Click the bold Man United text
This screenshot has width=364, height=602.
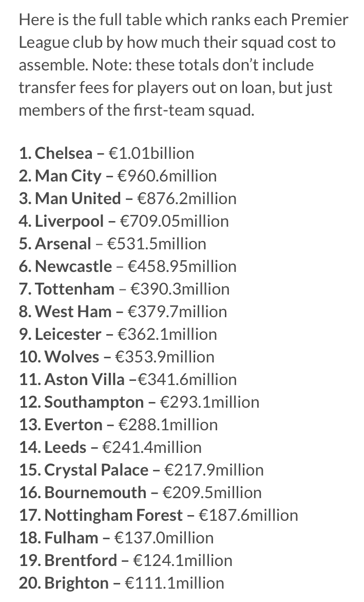(78, 198)
